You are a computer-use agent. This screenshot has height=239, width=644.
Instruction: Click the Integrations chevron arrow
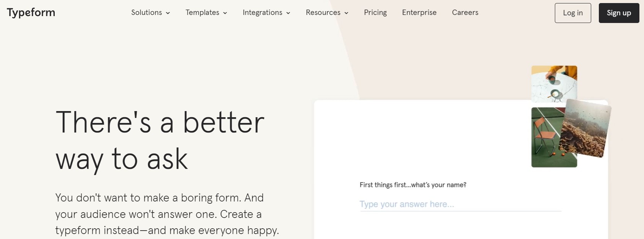(288, 13)
